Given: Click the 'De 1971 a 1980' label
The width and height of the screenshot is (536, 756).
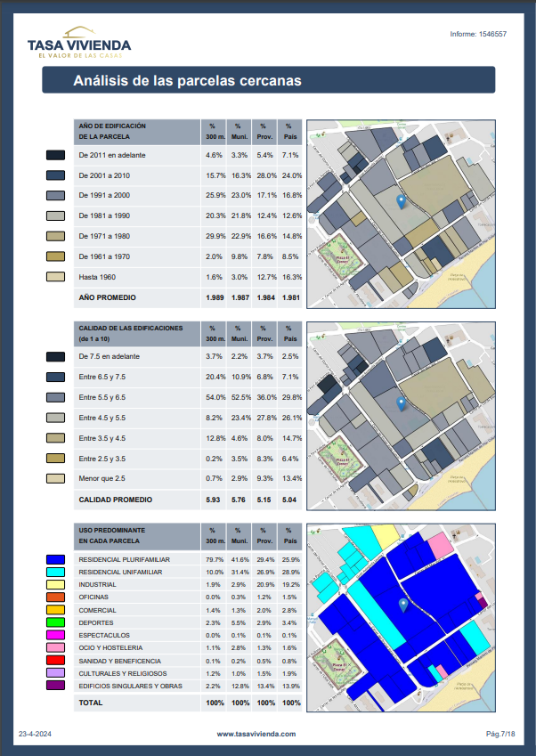Looking at the screenshot, I should [x=104, y=236].
